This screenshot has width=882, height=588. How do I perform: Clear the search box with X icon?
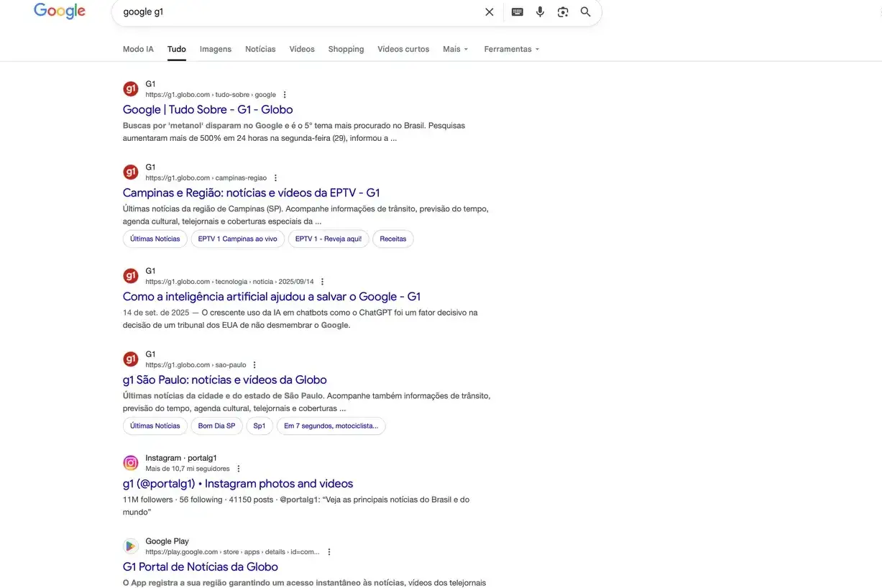coord(490,12)
